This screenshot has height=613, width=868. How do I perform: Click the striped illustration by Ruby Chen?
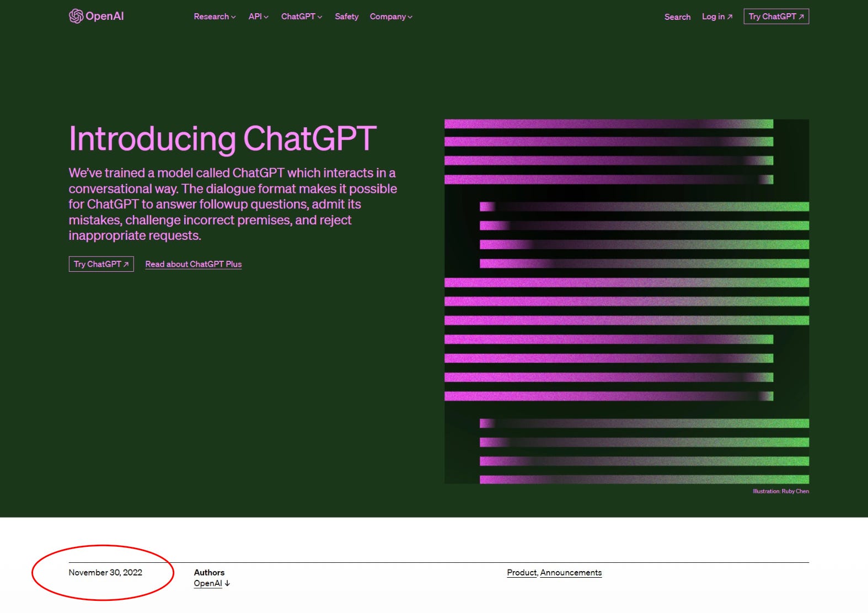tap(626, 302)
